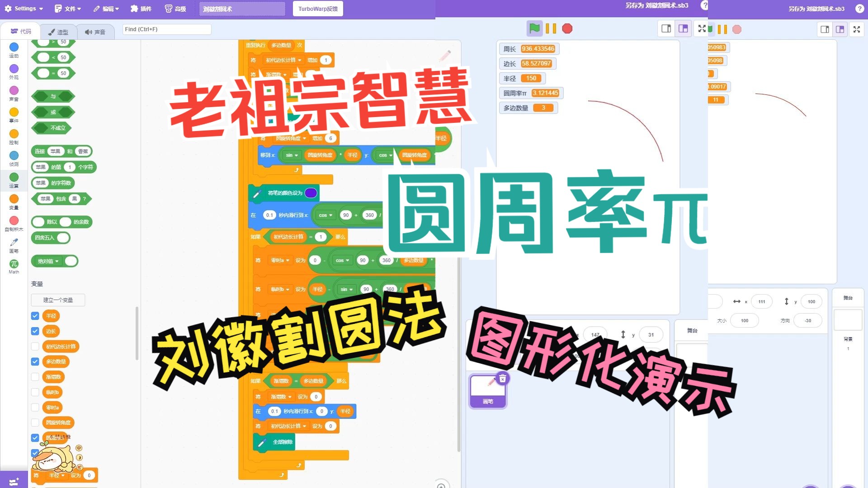This screenshot has height=488, width=868.
Task: Select the 事件 block category
Action: [x=14, y=115]
